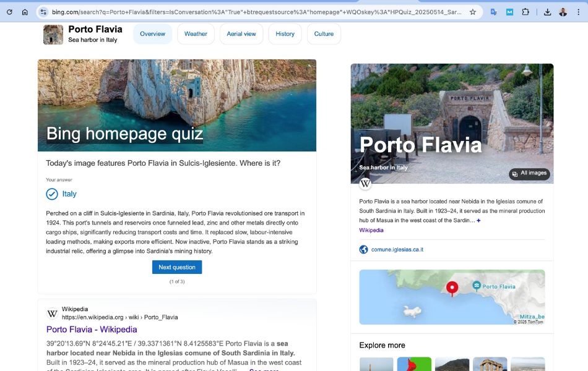Open the Google Translate extension icon
The height and width of the screenshot is (371, 588).
[494, 12]
